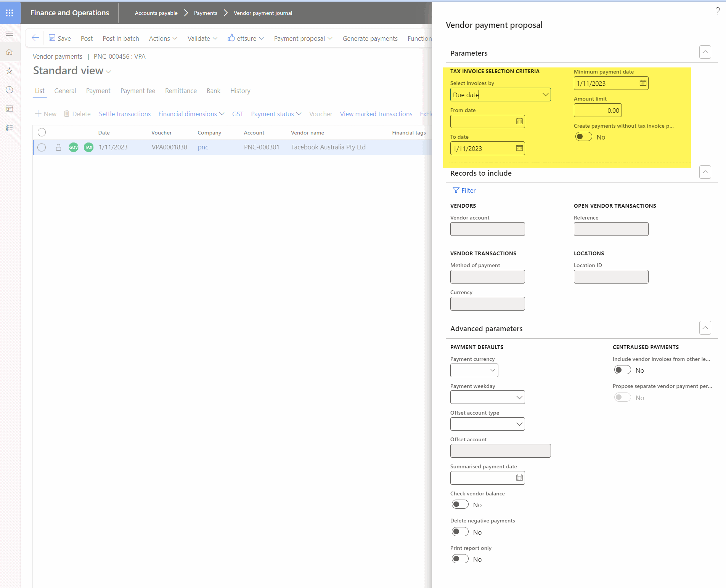Open the Actions menu
This screenshot has height=588, width=726.
click(x=163, y=38)
